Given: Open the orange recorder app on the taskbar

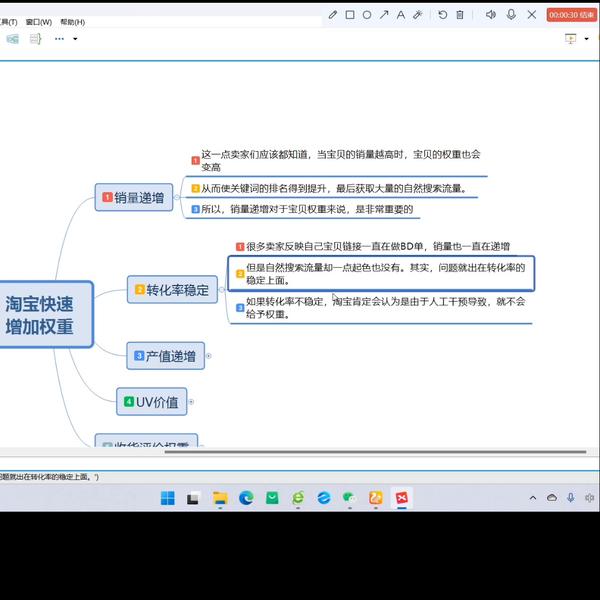Looking at the screenshot, I should coord(376,498).
